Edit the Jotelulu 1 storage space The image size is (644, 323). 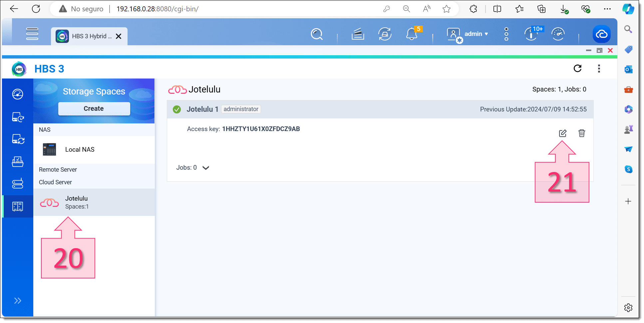pyautogui.click(x=562, y=133)
